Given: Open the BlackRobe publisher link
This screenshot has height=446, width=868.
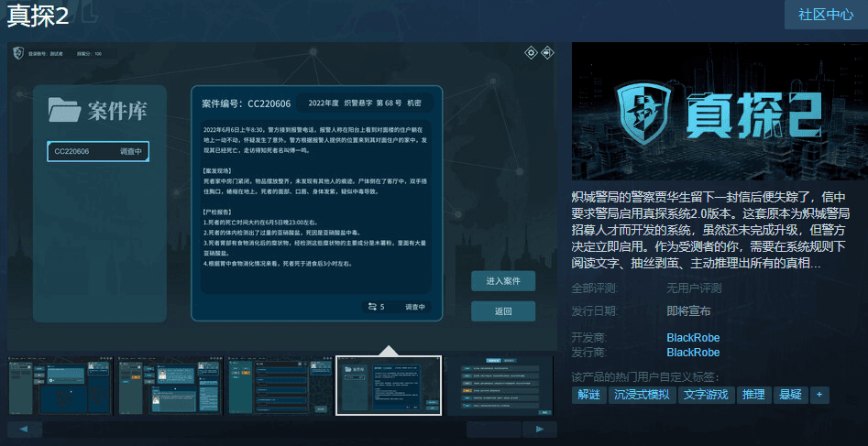Looking at the screenshot, I should [693, 353].
